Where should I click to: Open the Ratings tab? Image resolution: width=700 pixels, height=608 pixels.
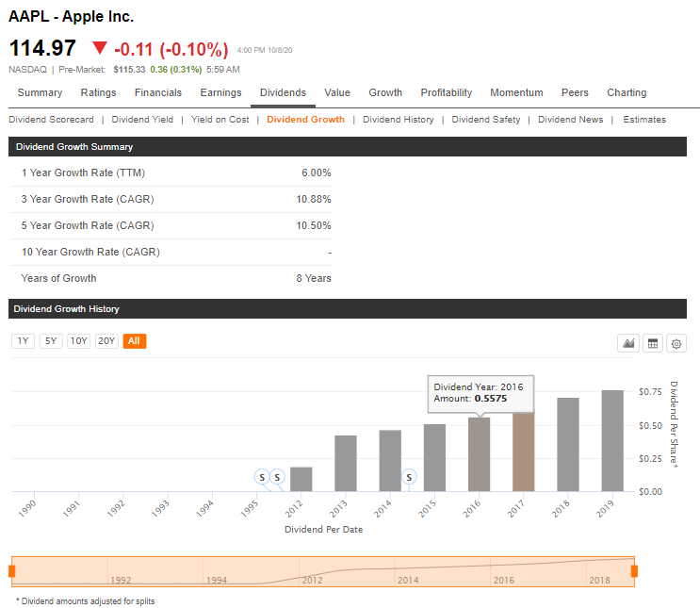point(98,92)
